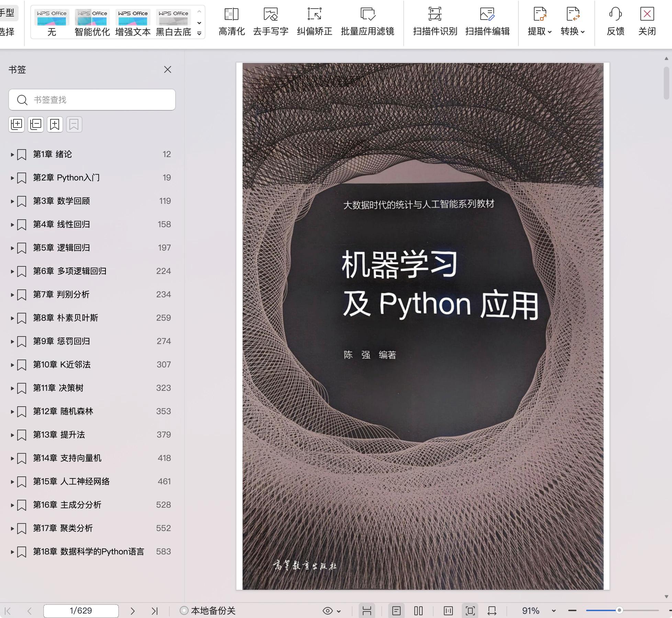
Task: Click scroll down arrow at bottom
Action: [x=667, y=597]
